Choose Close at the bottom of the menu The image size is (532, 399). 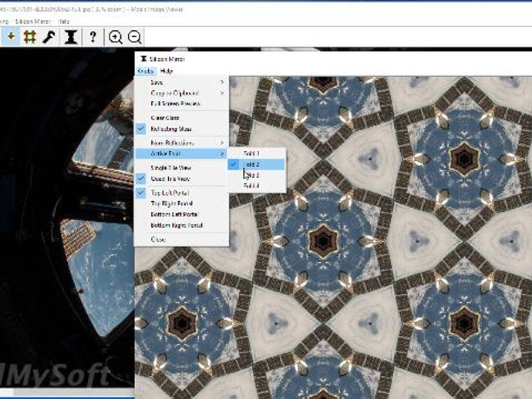point(181,240)
